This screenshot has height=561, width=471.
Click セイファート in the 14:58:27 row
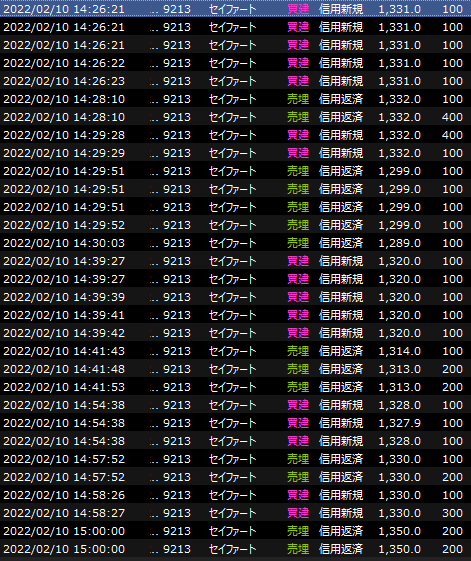click(233, 513)
